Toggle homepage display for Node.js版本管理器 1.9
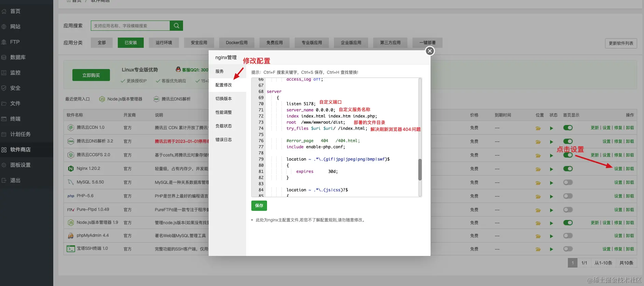The width and height of the screenshot is (644, 286). (x=568, y=223)
